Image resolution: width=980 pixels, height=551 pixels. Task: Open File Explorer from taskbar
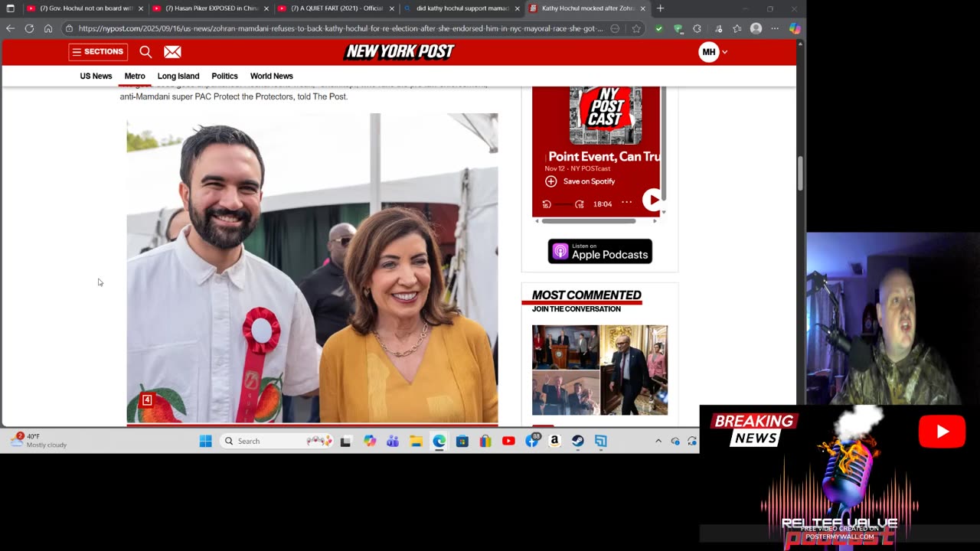tap(416, 441)
